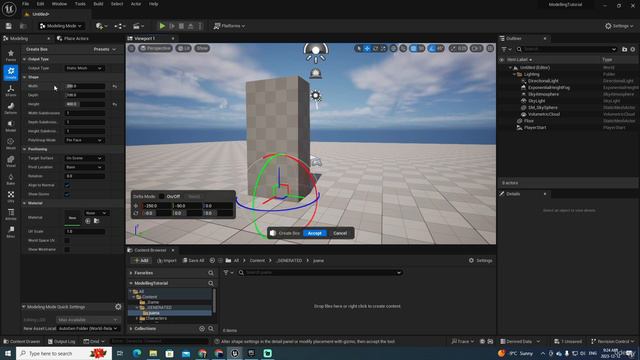Screen dimensions: 640x360
Task: Open the Platforms dropdown
Action: [229, 26]
